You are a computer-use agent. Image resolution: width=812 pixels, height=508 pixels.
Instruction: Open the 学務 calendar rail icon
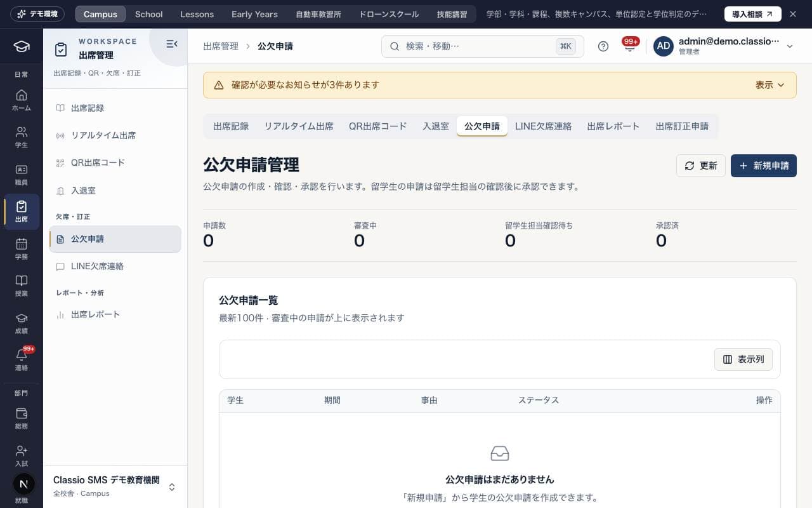(x=22, y=249)
